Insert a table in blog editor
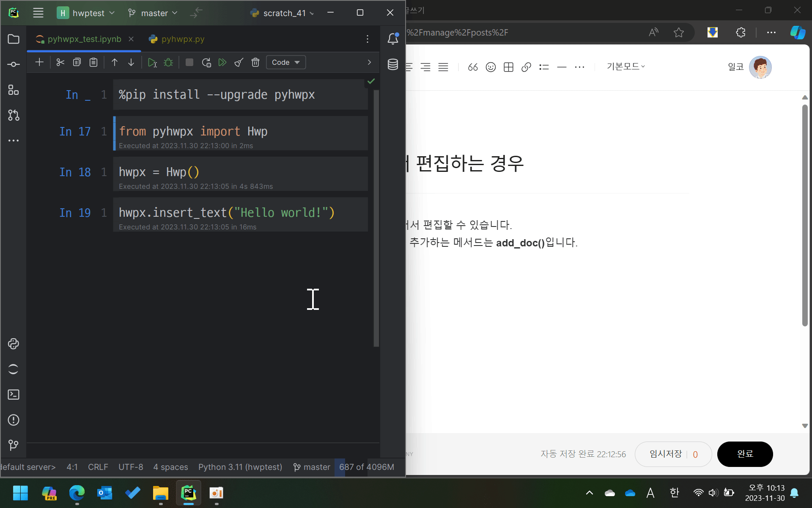 [x=508, y=67]
